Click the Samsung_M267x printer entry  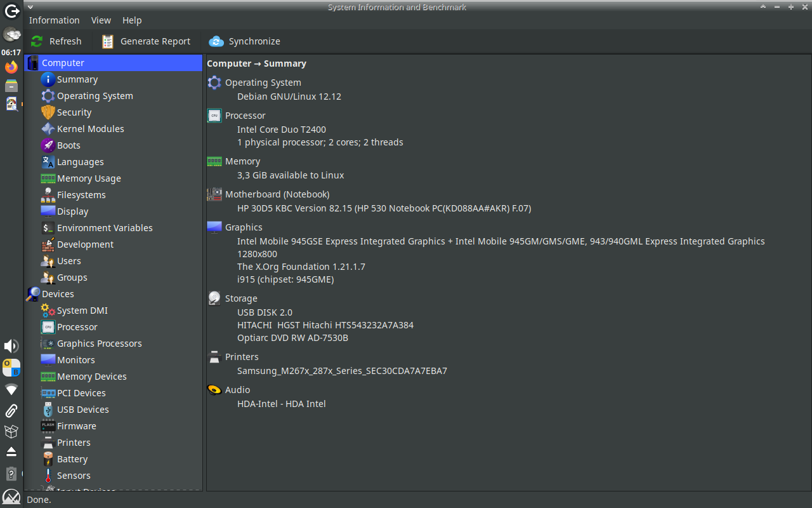point(342,371)
